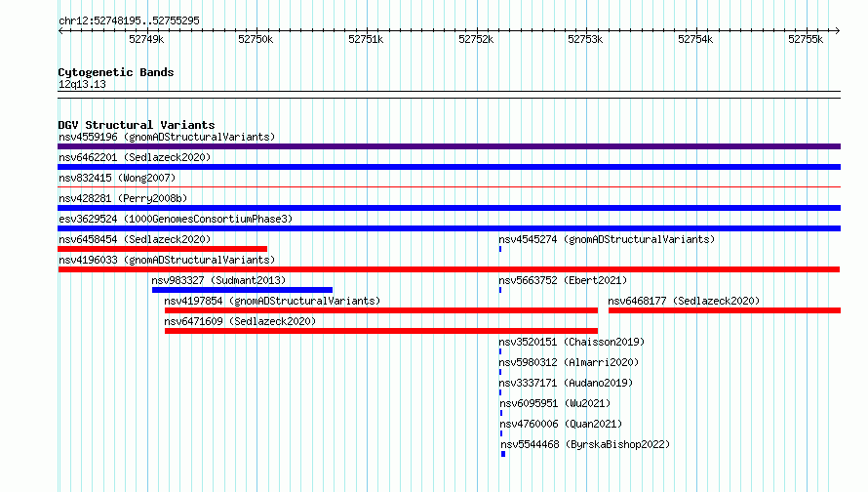Click the right arrow of the ruler
Image resolution: width=868 pixels, height=492 pixels.
pyautogui.click(x=838, y=30)
